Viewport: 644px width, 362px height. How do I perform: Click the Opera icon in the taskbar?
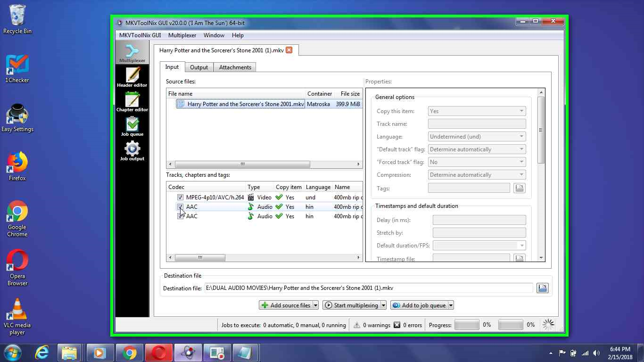point(159,353)
